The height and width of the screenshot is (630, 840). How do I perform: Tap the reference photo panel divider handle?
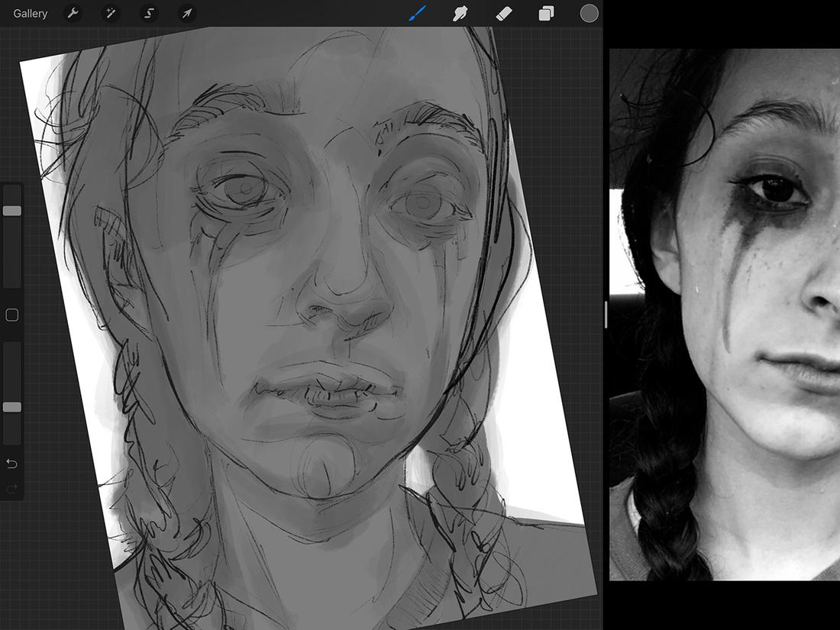(606, 315)
